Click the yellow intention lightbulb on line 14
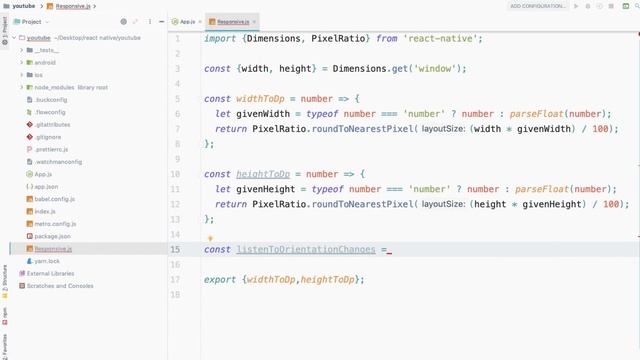The width and height of the screenshot is (640, 360). click(x=210, y=238)
